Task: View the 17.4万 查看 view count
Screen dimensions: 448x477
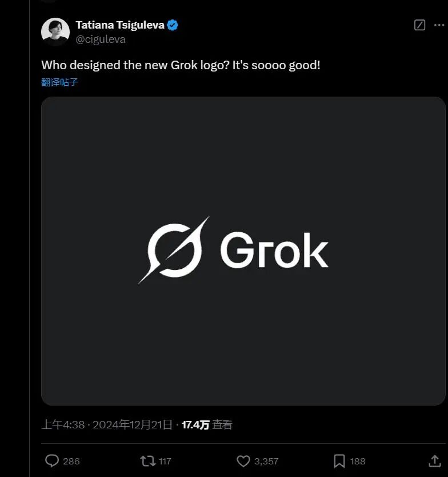Action: [207, 424]
